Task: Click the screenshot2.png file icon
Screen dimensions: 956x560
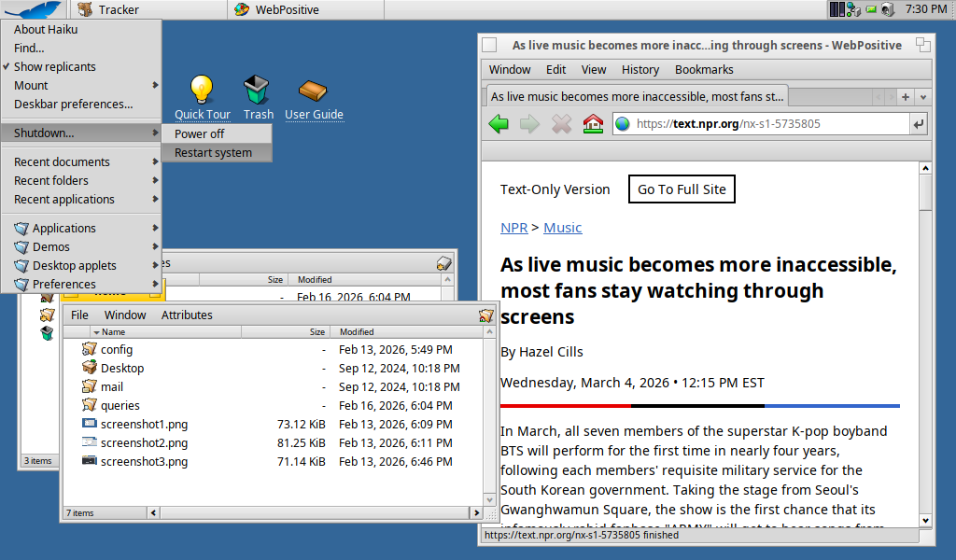Action: coord(90,442)
